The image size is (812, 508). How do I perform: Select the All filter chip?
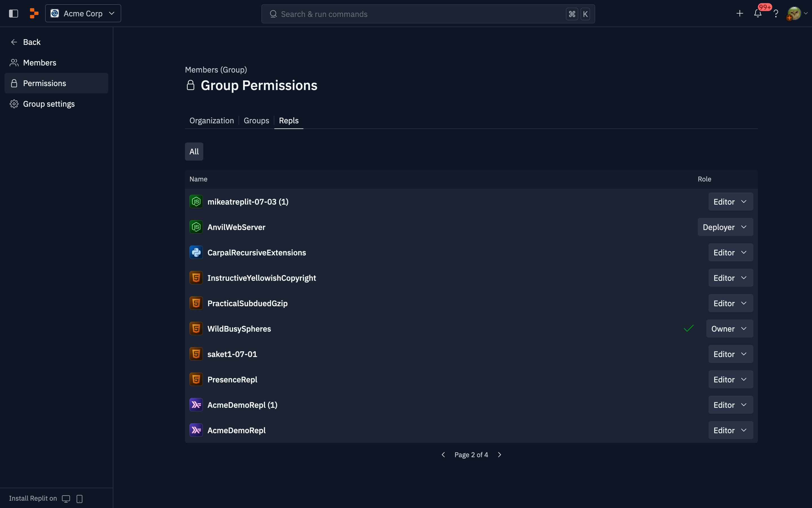[194, 152]
